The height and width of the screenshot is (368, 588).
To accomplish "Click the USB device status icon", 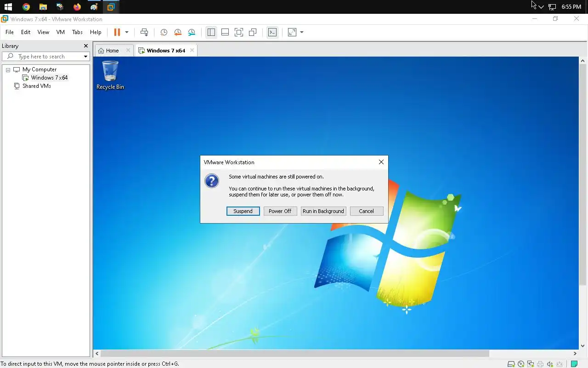I will 560,364.
